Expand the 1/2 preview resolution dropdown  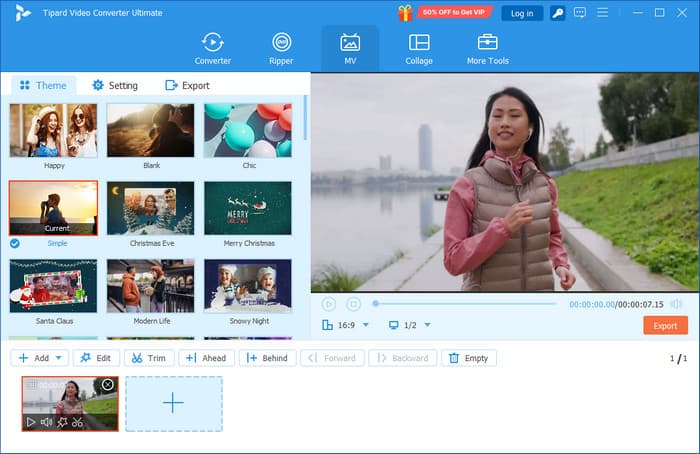pyautogui.click(x=427, y=325)
